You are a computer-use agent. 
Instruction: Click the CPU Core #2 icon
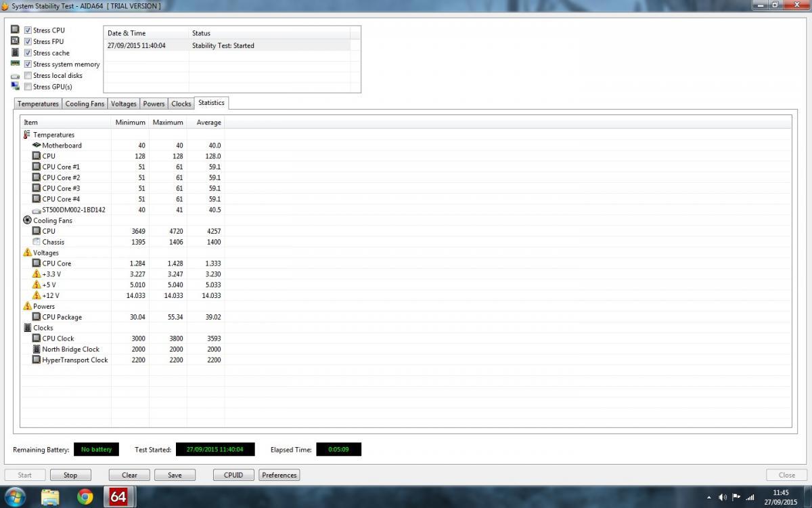click(x=37, y=177)
